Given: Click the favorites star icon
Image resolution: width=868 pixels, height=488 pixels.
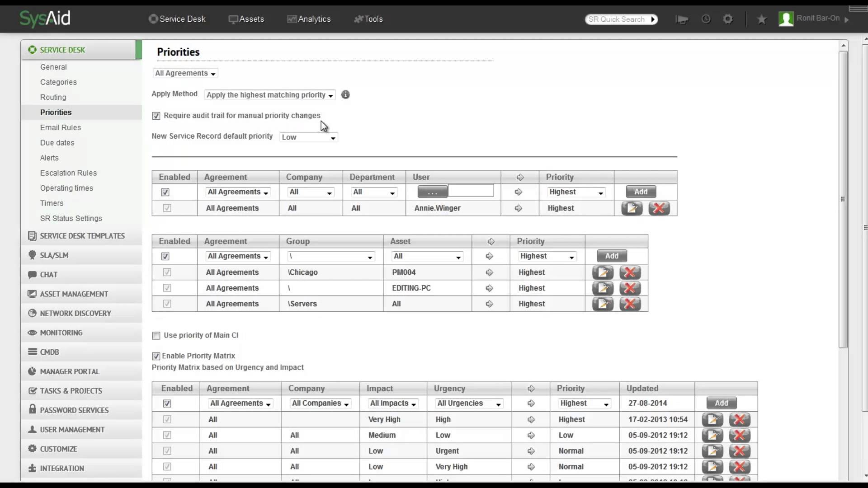Looking at the screenshot, I should [762, 19].
